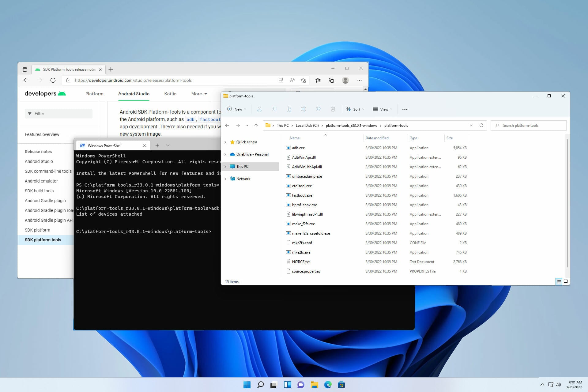Image resolution: width=588 pixels, height=392 pixels.
Task: Open the Edge browser profile icon
Action: pyautogui.click(x=345, y=80)
